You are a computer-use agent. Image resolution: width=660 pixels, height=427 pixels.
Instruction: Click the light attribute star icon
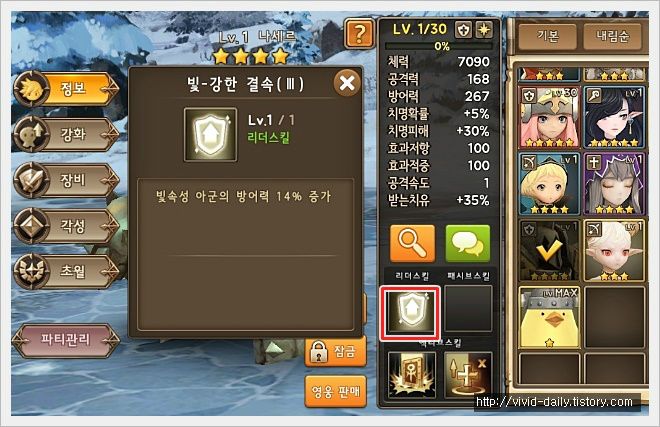tap(484, 30)
